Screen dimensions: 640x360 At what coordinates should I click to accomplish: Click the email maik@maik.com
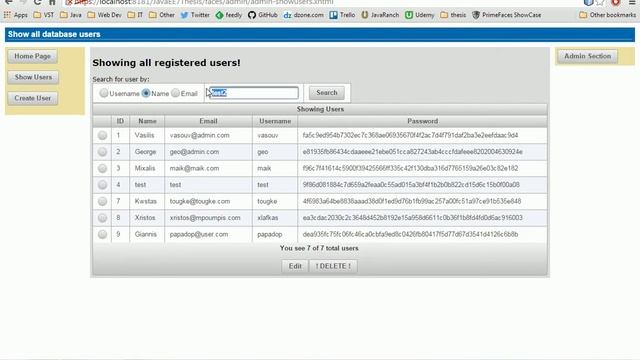coord(194,168)
